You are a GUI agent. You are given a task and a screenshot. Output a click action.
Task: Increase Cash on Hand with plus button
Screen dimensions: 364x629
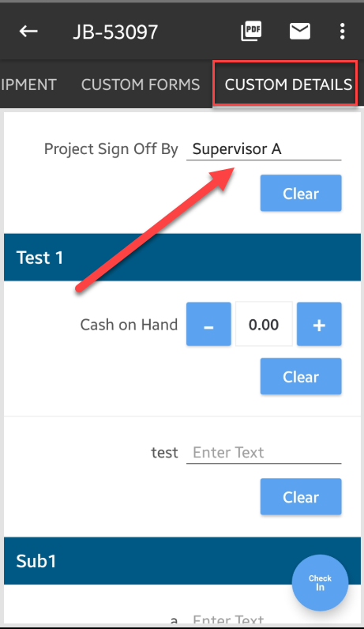319,324
